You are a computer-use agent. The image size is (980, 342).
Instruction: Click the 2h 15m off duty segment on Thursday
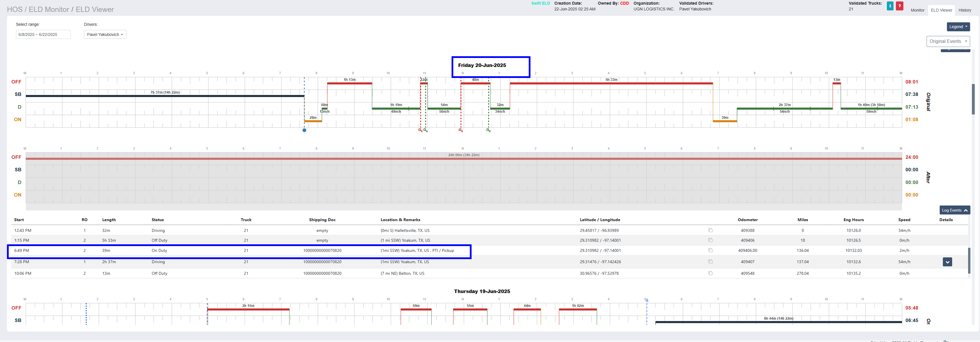(x=248, y=309)
